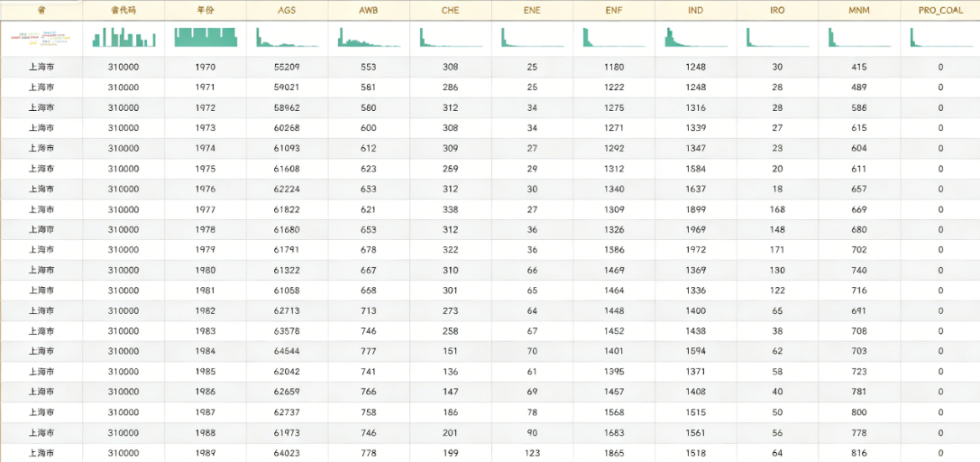Screen dimensions: 980x462
Task: Select AWB value 553
Action: [369, 68]
